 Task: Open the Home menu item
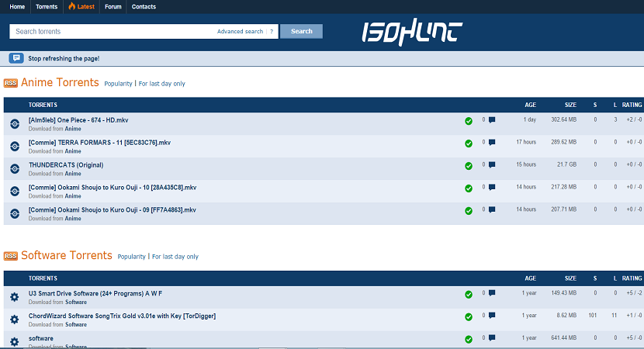17,6
